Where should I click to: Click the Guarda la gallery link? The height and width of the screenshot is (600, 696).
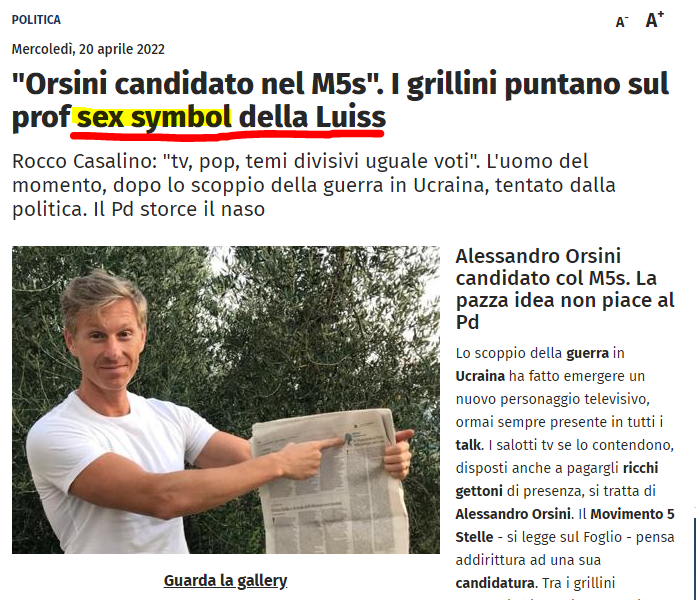tap(225, 580)
